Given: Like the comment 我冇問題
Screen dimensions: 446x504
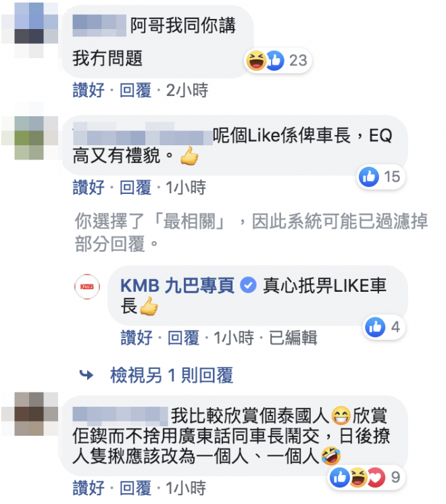Looking at the screenshot, I should pyautogui.click(x=89, y=91).
